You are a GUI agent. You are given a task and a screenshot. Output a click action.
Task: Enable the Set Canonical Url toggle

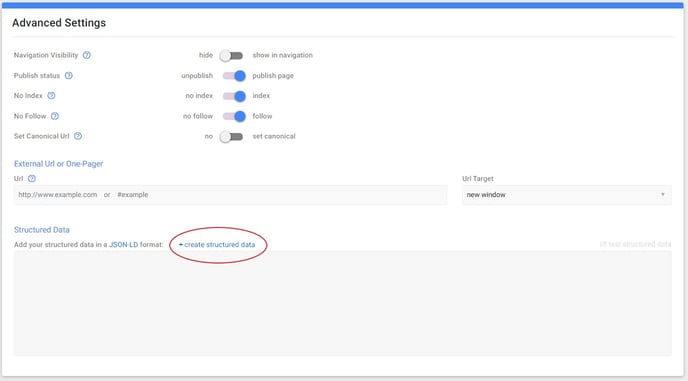pos(231,137)
